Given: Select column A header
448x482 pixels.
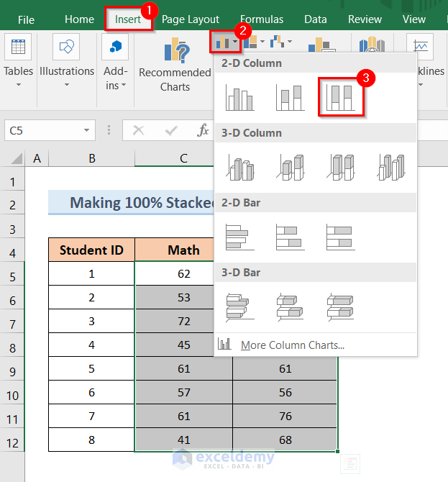Looking at the screenshot, I should click(x=37, y=158).
